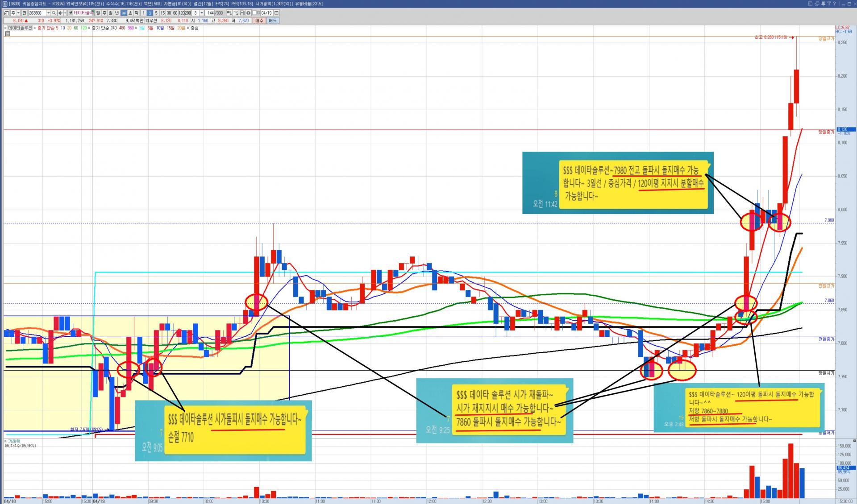Select the 15 minute interval tab

click(x=162, y=13)
